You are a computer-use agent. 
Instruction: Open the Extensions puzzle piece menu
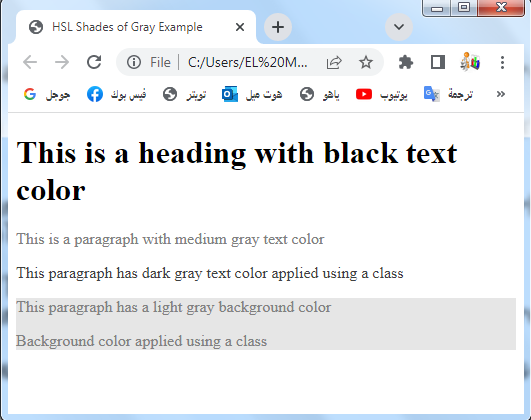[405, 62]
